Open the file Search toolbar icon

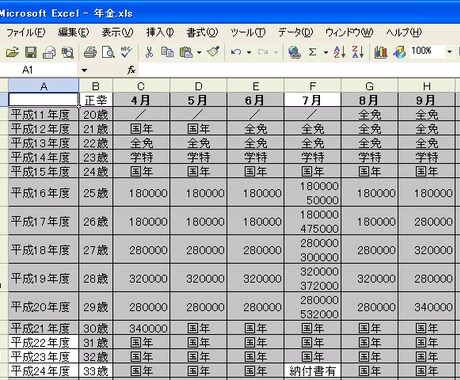(68, 52)
